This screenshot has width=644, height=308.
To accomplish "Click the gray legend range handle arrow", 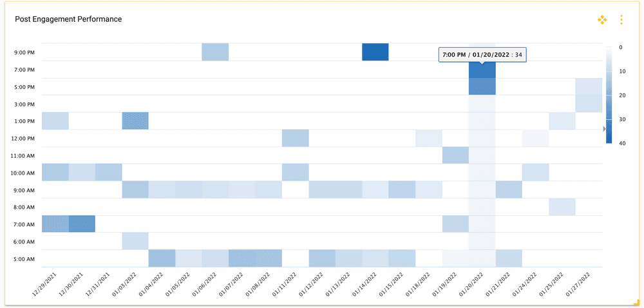I will [x=604, y=129].
